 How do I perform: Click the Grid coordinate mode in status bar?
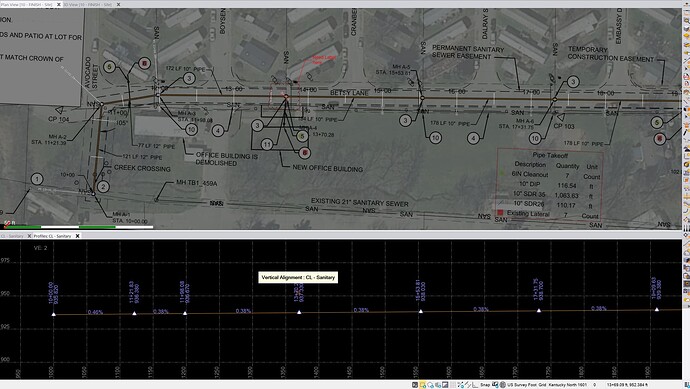542,385
